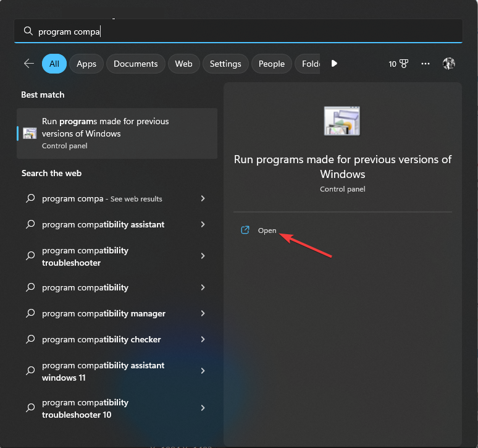Switch to the Web filter tab

[x=183, y=64]
